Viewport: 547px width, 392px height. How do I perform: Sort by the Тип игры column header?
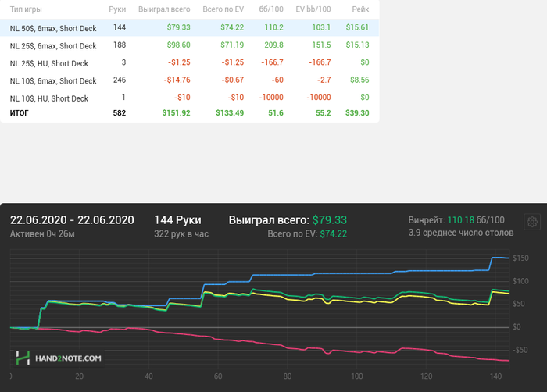pyautogui.click(x=26, y=9)
